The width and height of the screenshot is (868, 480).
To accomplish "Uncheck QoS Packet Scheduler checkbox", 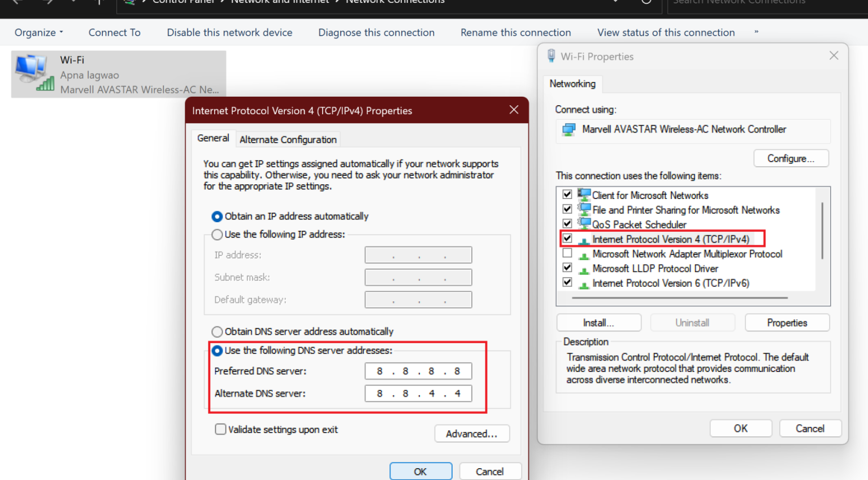I will click(567, 224).
